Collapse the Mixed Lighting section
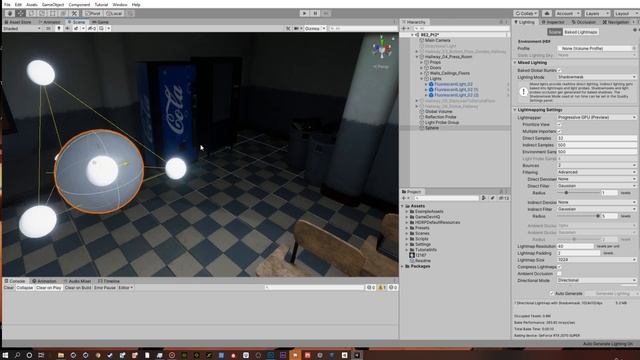The image size is (640, 360). pos(515,62)
